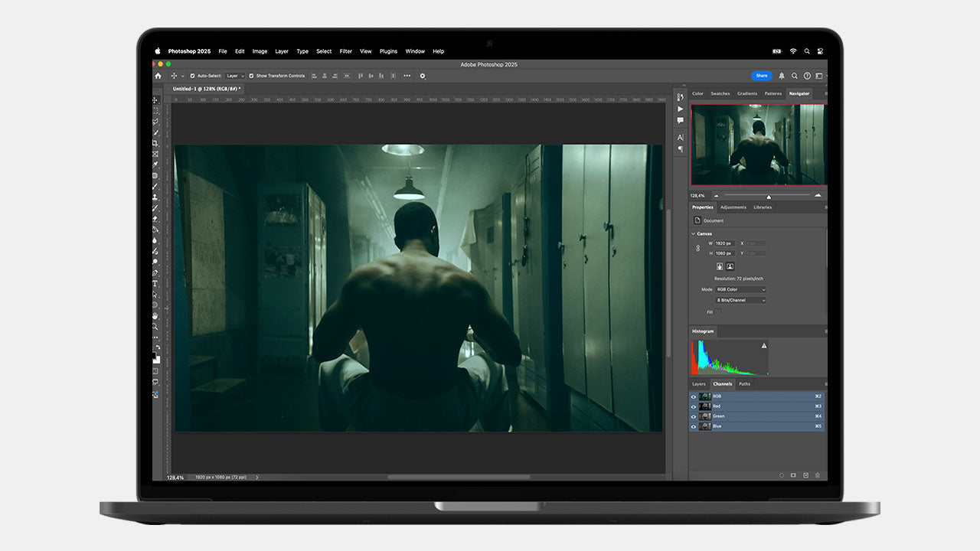Viewport: 980px width, 551px height.
Task: Open the notifications bell icon
Action: (x=782, y=76)
